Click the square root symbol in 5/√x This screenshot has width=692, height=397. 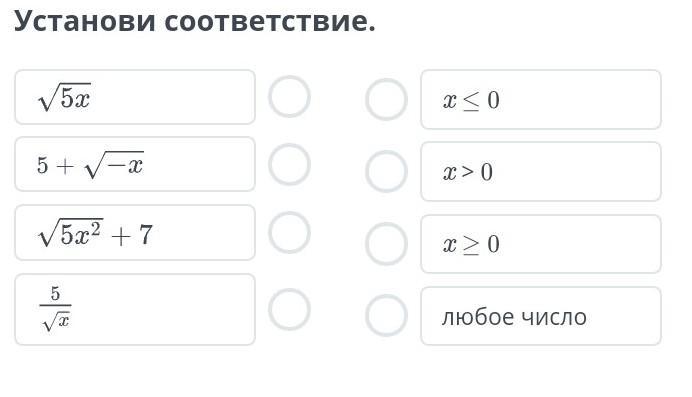coord(49,322)
